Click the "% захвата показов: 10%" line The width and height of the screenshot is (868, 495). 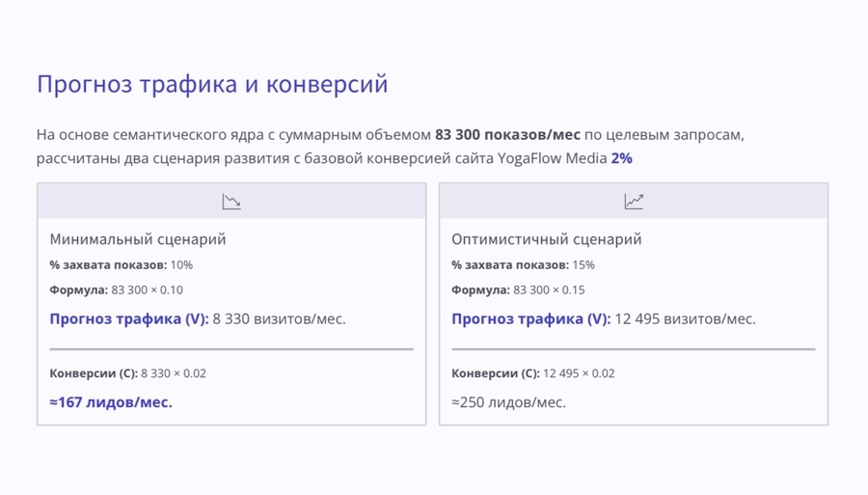pyautogui.click(x=121, y=265)
